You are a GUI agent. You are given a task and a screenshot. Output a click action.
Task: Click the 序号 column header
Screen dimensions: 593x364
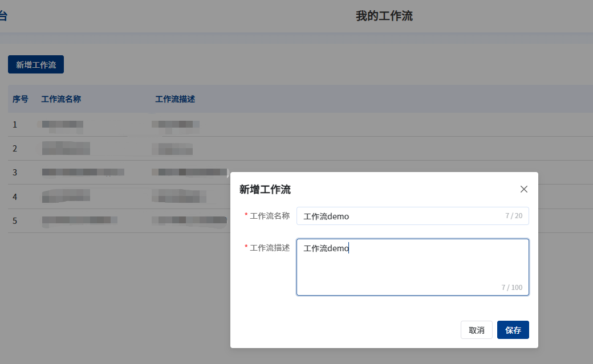(21, 99)
